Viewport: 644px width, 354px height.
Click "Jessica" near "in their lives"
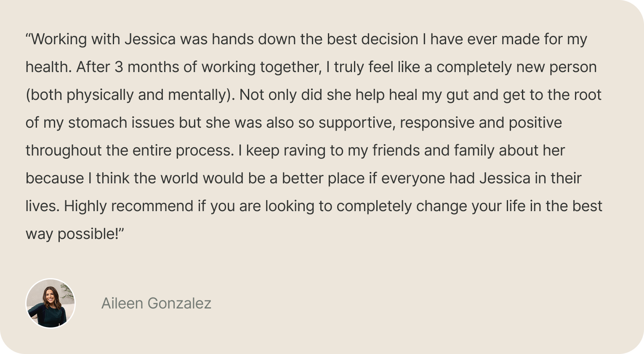click(x=505, y=178)
